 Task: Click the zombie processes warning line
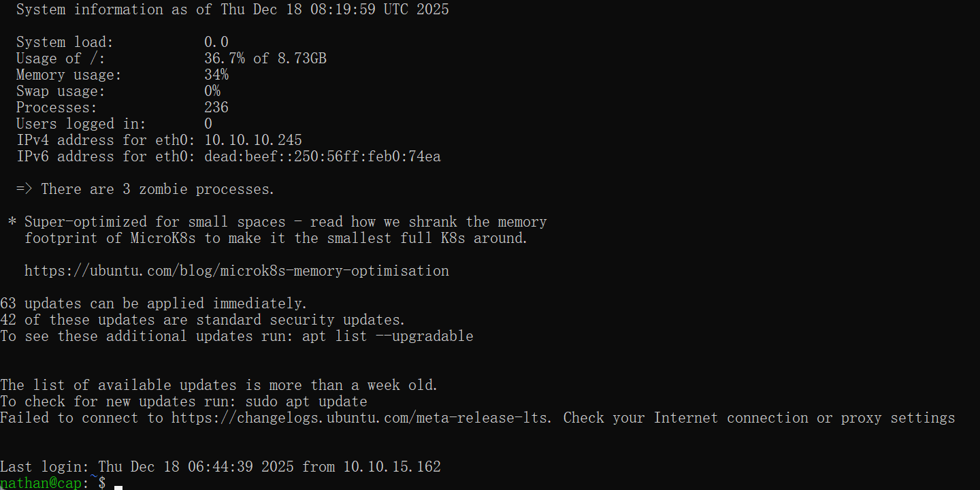145,189
